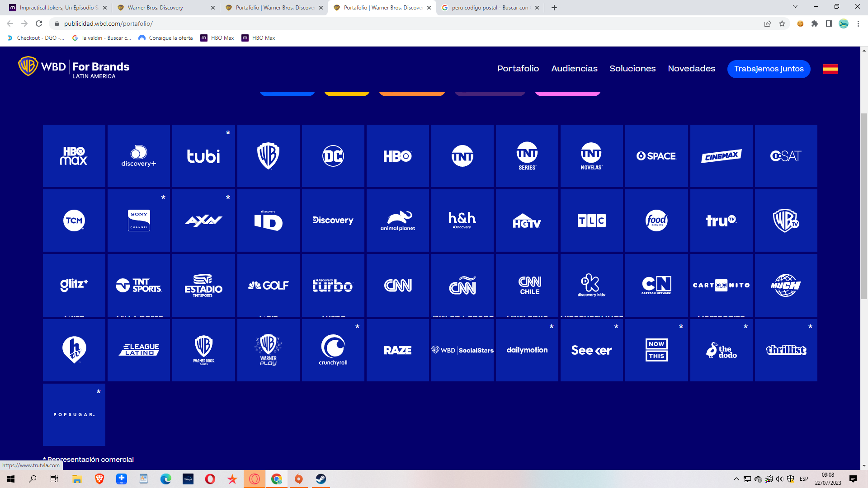The width and height of the screenshot is (868, 488).
Task: Open the Warner Play tile
Action: coord(269,350)
